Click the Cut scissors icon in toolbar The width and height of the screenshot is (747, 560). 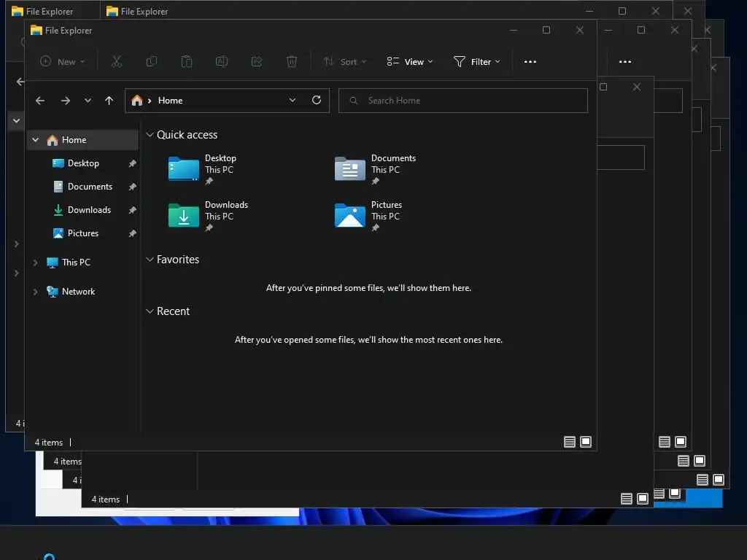(117, 61)
